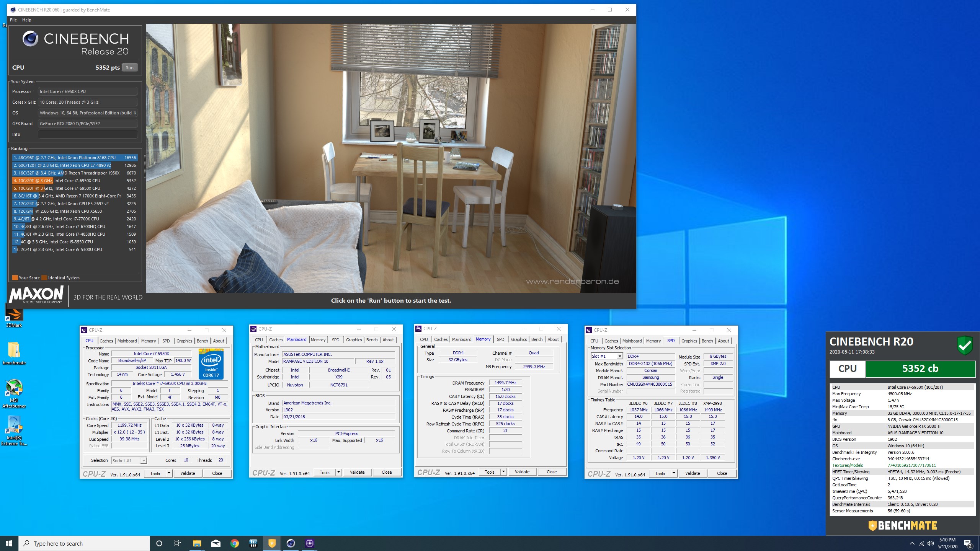Click the Cinebench title bar app icon
This screenshot has width=980, height=551.
(x=13, y=10)
